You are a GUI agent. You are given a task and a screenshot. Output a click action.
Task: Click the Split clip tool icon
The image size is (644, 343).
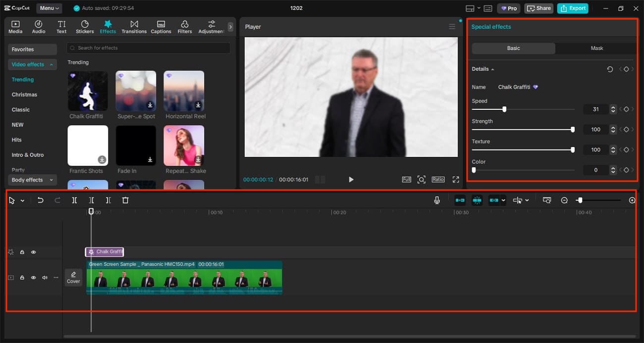pos(74,200)
